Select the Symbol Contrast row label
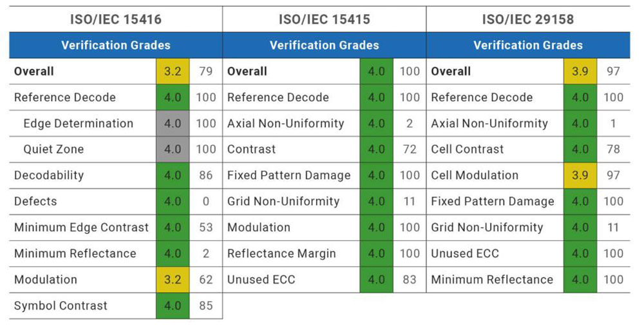644x330 pixels. point(61,306)
